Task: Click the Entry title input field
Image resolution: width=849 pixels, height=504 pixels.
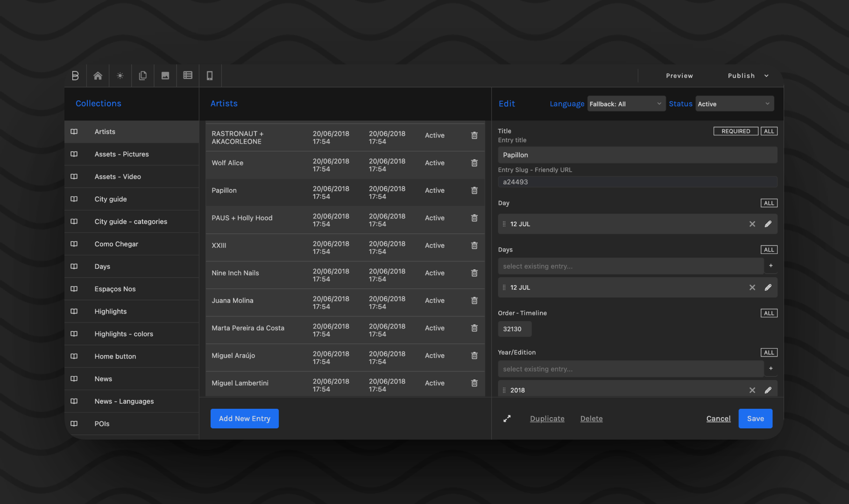Action: point(637,155)
